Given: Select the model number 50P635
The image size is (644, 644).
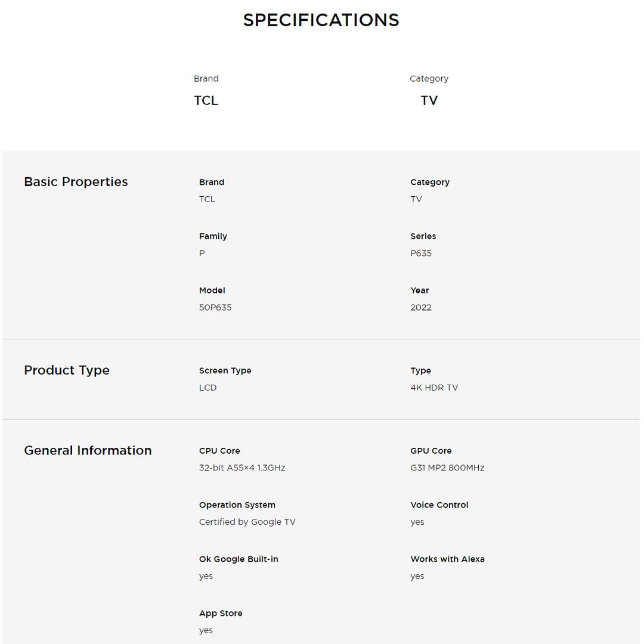Looking at the screenshot, I should click(215, 308).
